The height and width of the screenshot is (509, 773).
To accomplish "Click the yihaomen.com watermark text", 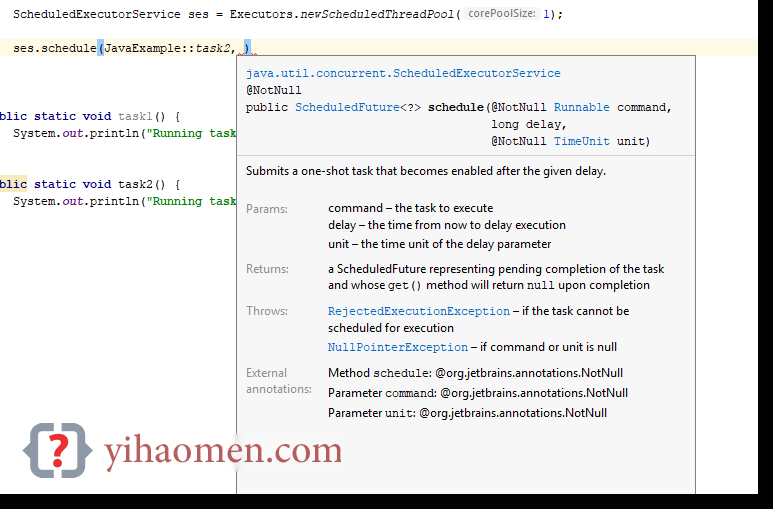I will pos(223,452).
